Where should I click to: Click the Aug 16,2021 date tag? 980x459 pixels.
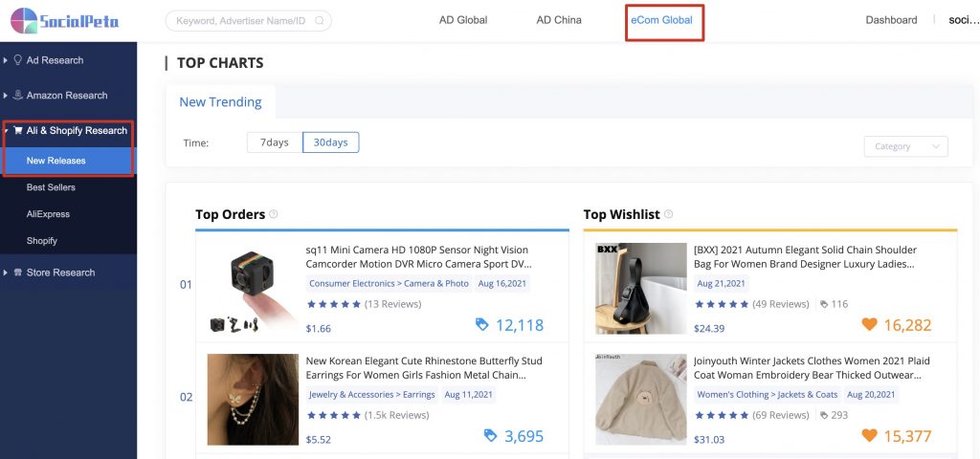pos(502,283)
